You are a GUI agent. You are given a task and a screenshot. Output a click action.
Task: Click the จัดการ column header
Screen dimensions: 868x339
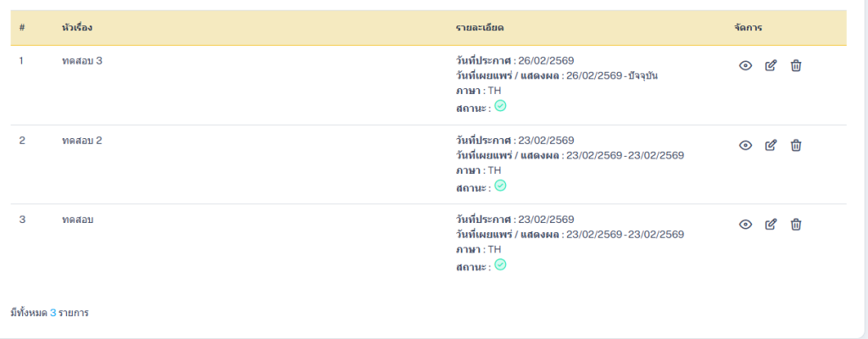click(748, 28)
